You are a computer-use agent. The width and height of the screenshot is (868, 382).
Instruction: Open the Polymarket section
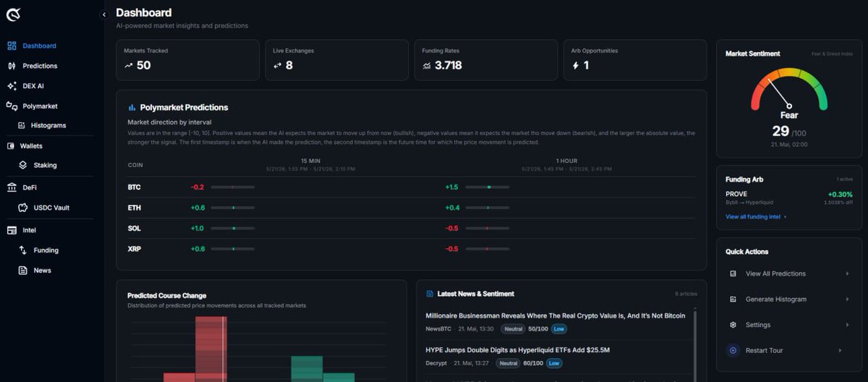(40, 106)
